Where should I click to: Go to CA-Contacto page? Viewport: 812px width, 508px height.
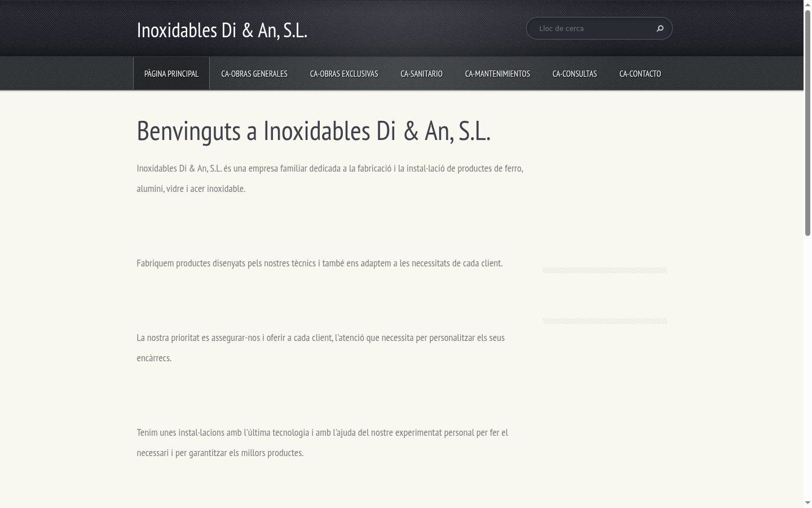pyautogui.click(x=640, y=73)
